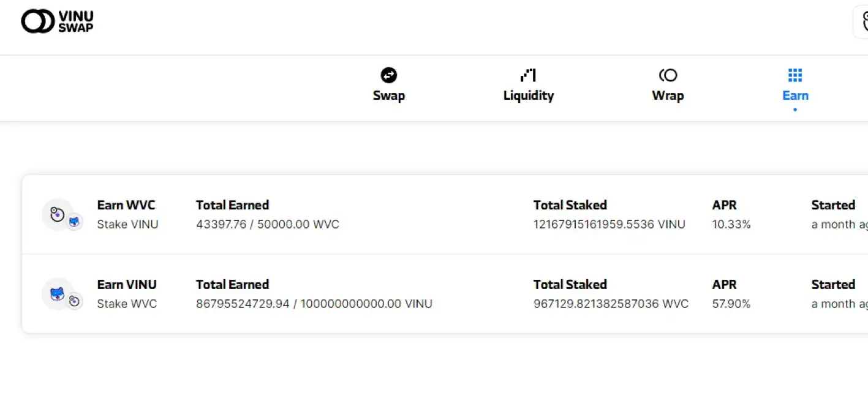Click the cut-off button at top right
The width and height of the screenshot is (868, 398).
coord(861,22)
